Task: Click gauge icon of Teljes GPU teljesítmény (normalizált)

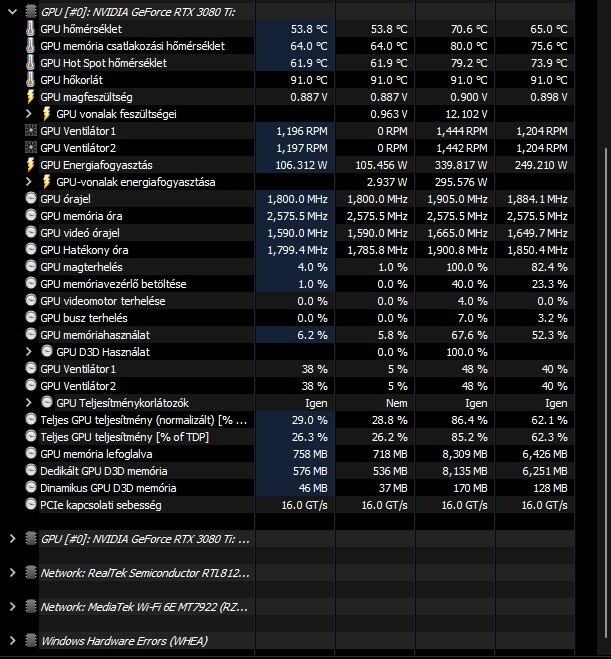Action: pos(31,419)
